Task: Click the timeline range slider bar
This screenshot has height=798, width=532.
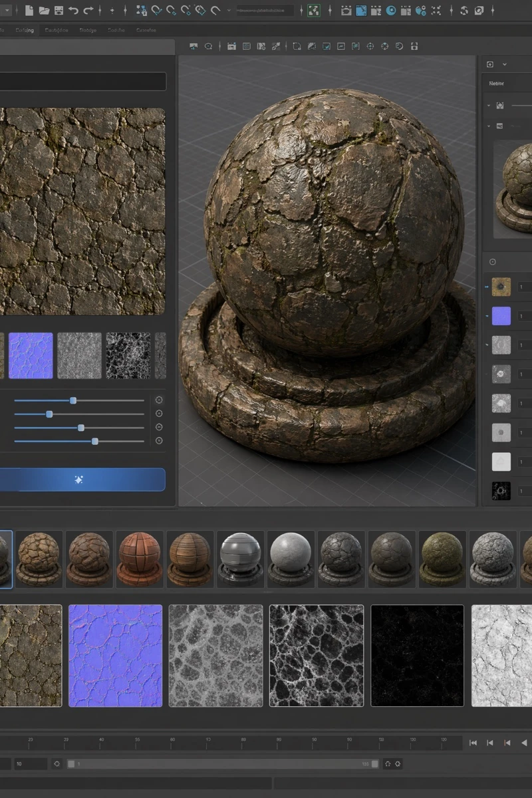Action: (223, 764)
